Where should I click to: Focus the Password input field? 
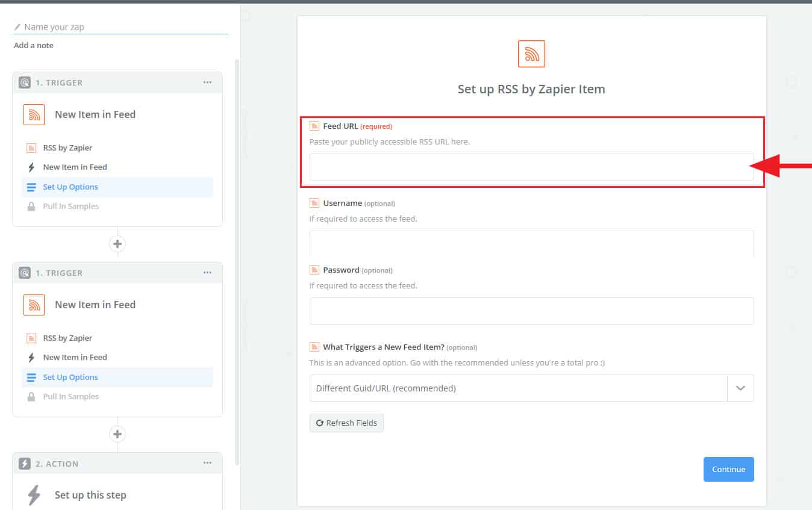[531, 311]
